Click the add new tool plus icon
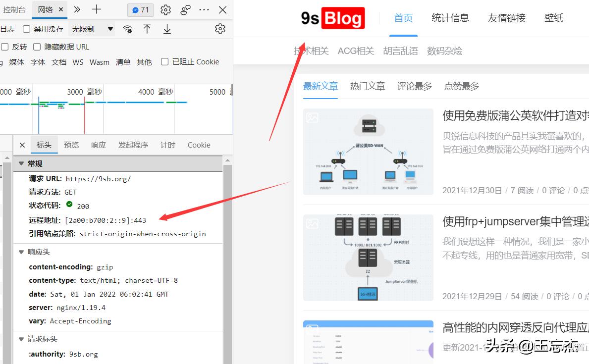 point(96,9)
